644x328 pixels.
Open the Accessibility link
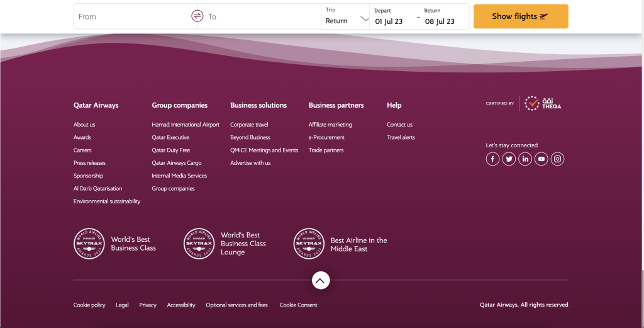point(181,305)
